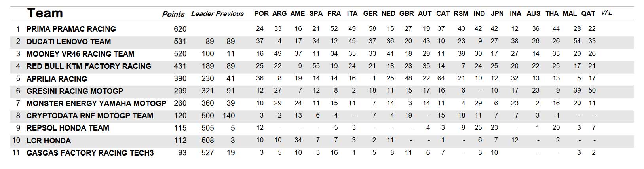Image resolution: width=644 pixels, height=169 pixels.
Task: Click CRYPTODATA RNF MOTOGP TEAM name
Action: [90, 116]
